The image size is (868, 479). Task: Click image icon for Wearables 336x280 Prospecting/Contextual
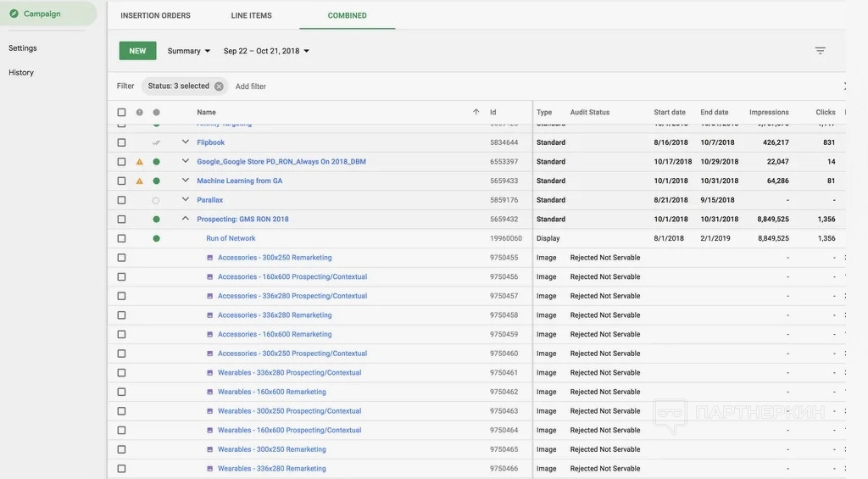210,373
